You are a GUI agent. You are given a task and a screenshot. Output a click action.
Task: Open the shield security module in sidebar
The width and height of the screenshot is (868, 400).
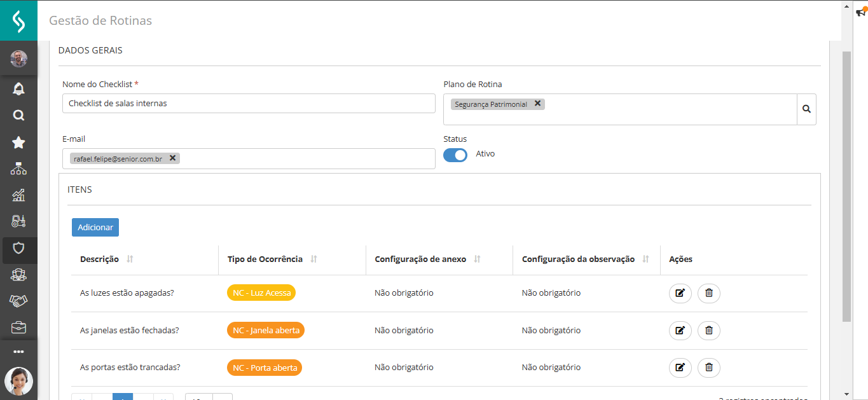18,248
